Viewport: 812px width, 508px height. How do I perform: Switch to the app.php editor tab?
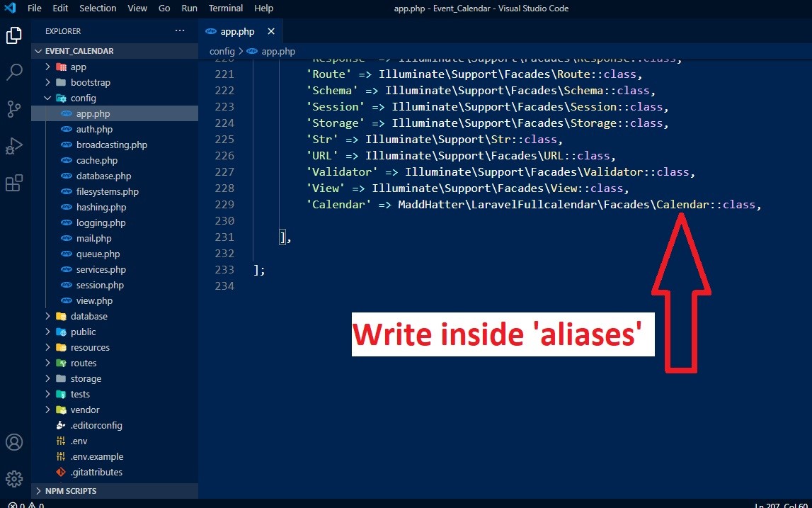[x=236, y=32]
